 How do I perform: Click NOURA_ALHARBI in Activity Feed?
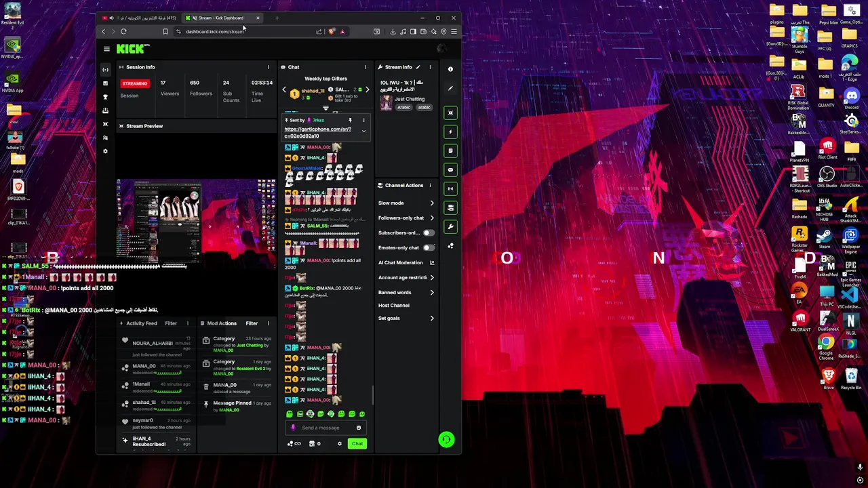pos(153,344)
